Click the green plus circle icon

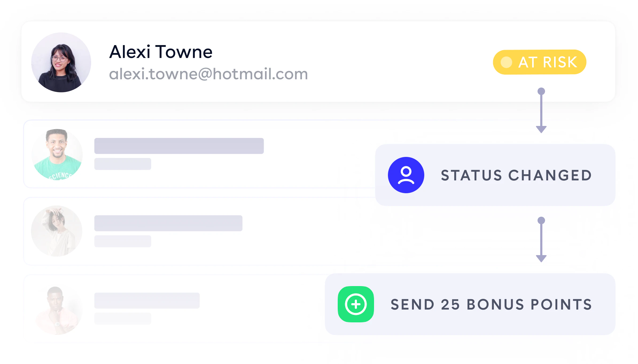pyautogui.click(x=356, y=304)
